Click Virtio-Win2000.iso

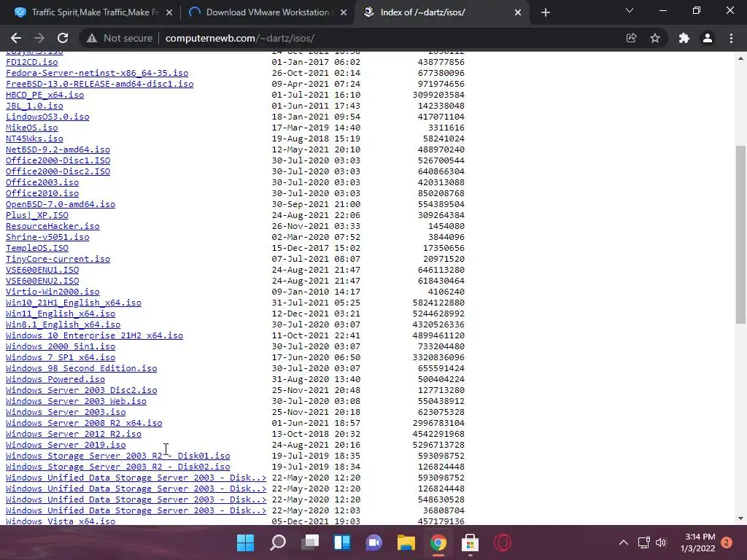53,292
